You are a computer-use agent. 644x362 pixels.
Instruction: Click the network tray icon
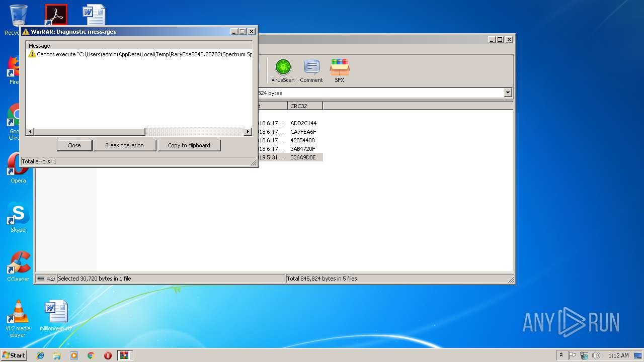pyautogui.click(x=584, y=355)
